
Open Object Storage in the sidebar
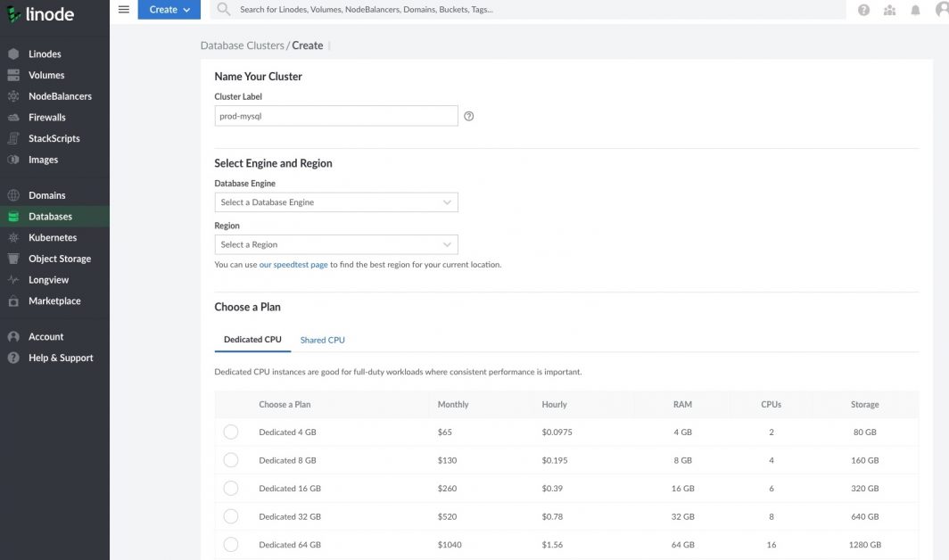pos(60,259)
